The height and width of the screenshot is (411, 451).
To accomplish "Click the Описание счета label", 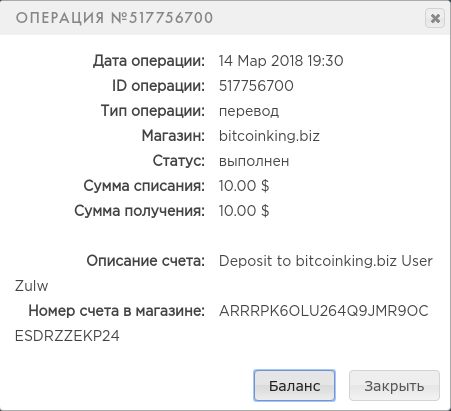I will pos(146,261).
